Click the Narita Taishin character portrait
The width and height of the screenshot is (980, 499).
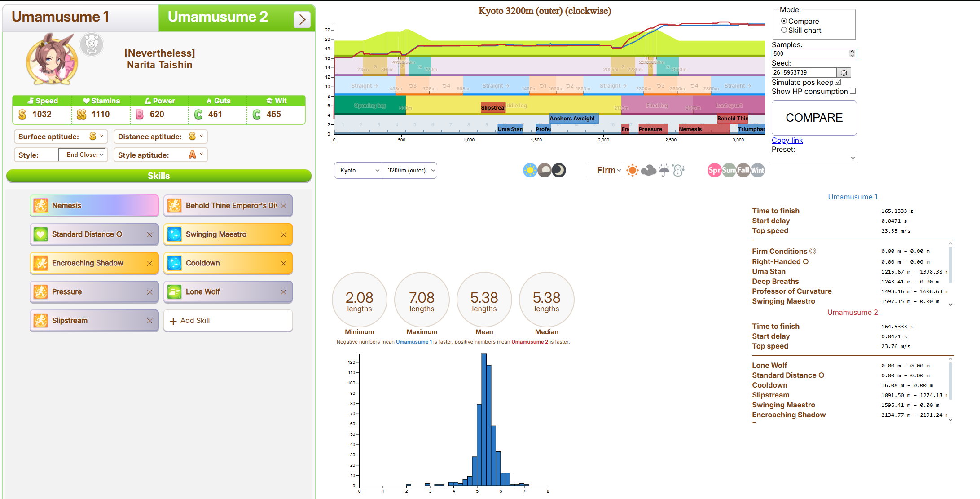(x=52, y=59)
